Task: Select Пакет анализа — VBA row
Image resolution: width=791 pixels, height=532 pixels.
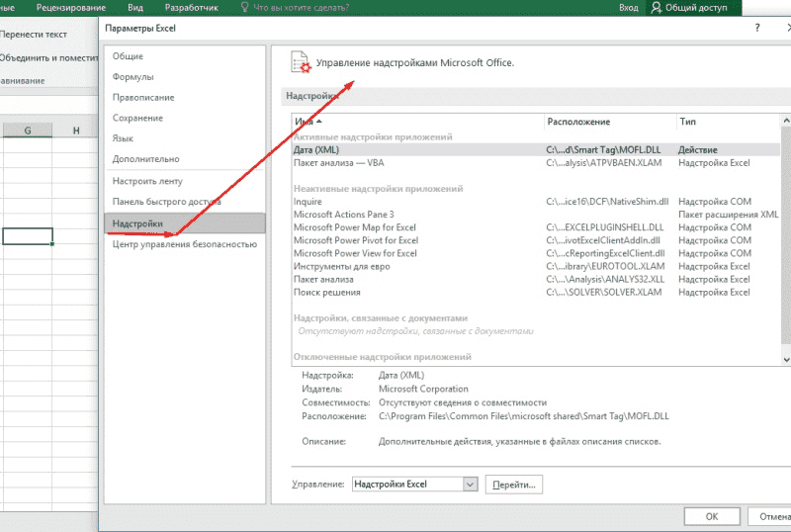Action: tap(536, 163)
